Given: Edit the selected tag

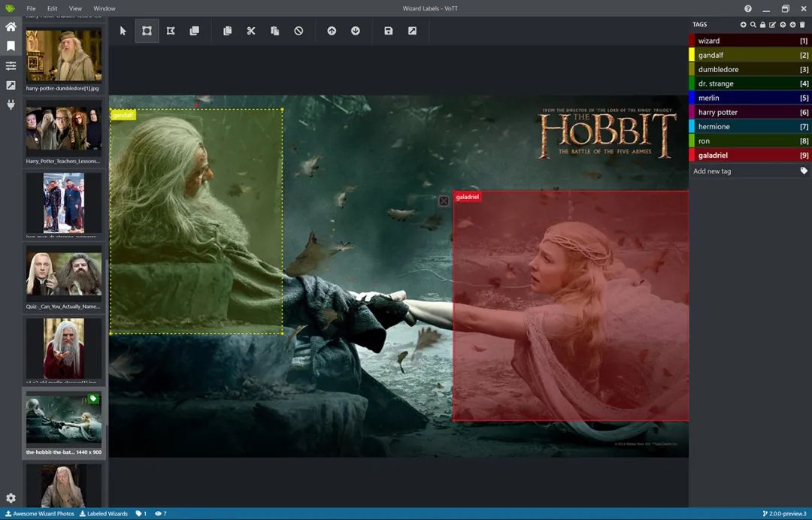Looking at the screenshot, I should point(772,25).
